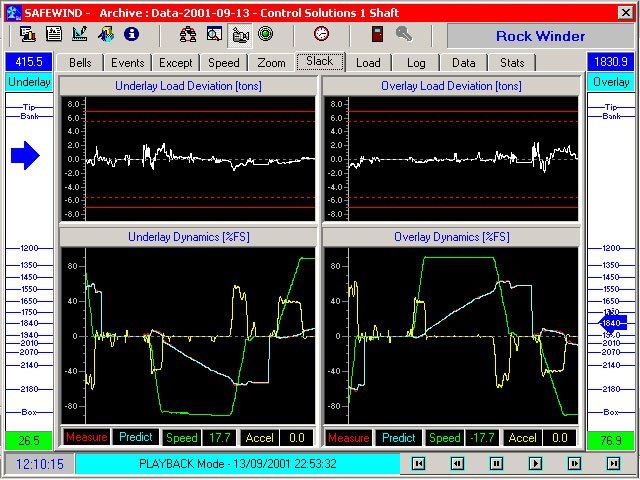Switch to the Log tab

[416, 63]
